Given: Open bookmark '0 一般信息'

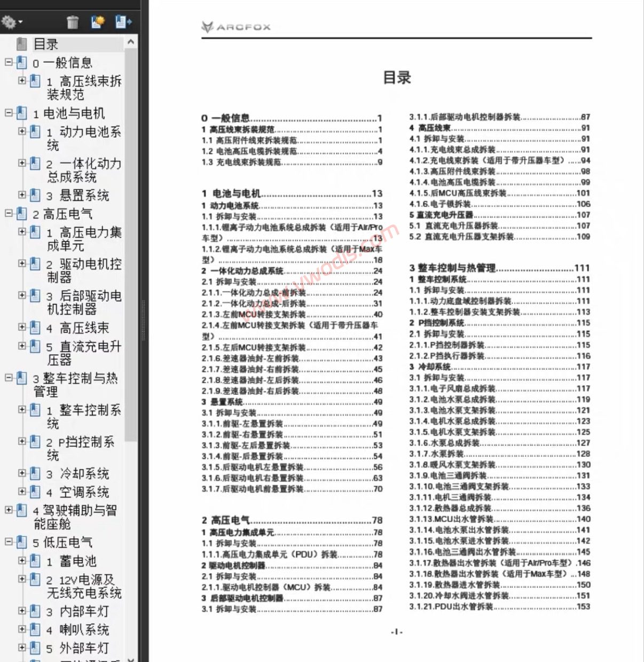Looking at the screenshot, I should coord(62,63).
